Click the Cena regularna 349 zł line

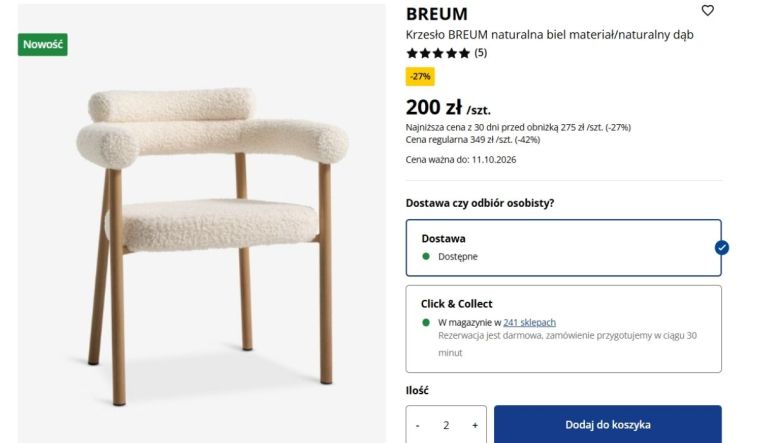(x=472, y=140)
